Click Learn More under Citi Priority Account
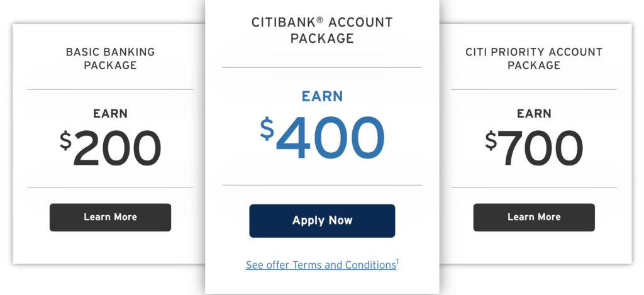This screenshot has width=644, height=295. (x=534, y=218)
